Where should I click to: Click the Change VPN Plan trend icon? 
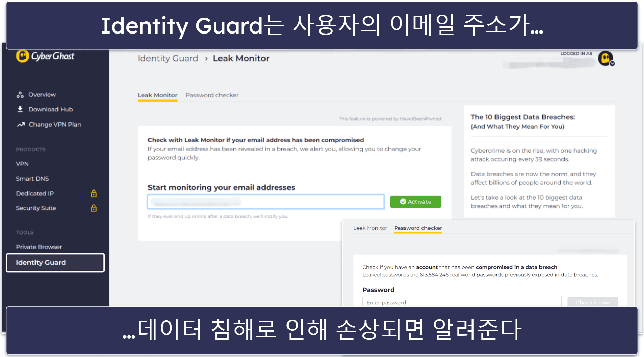point(21,125)
